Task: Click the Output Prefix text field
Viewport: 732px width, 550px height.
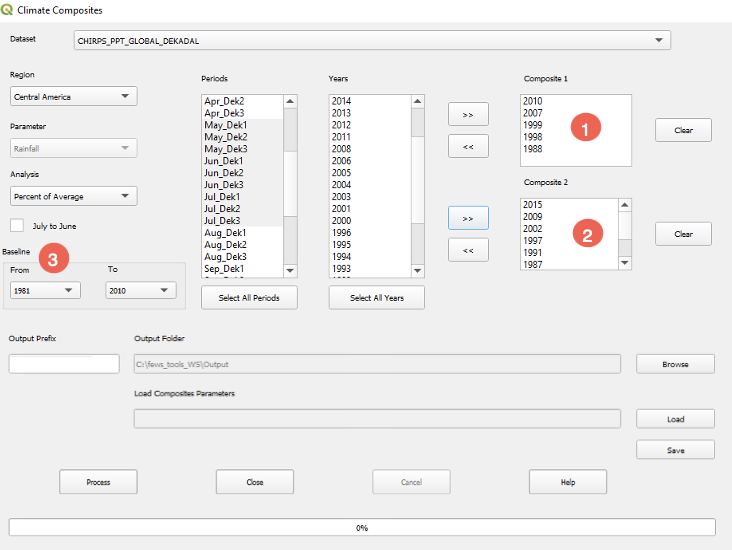Action: click(x=64, y=364)
